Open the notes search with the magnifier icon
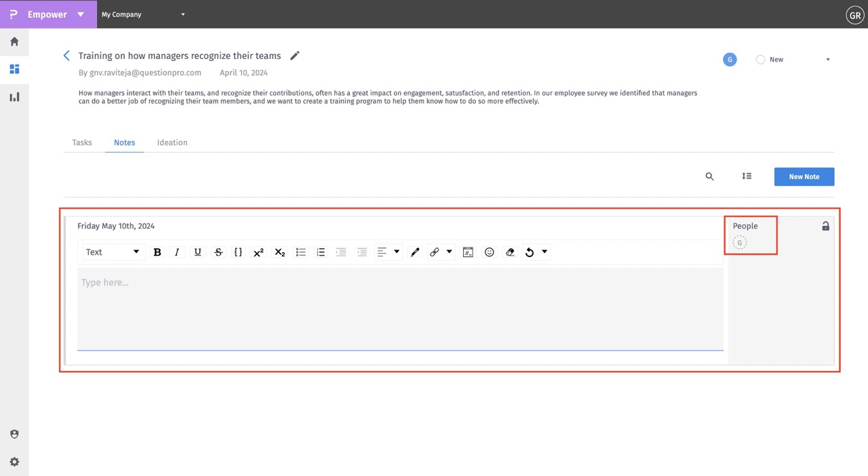The height and width of the screenshot is (476, 868). (x=709, y=176)
